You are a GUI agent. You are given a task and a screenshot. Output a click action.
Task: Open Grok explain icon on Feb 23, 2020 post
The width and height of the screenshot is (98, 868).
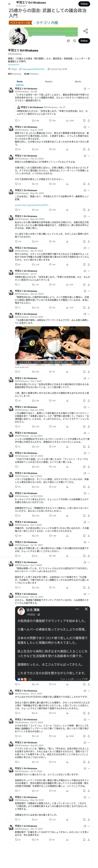tap(84, 156)
